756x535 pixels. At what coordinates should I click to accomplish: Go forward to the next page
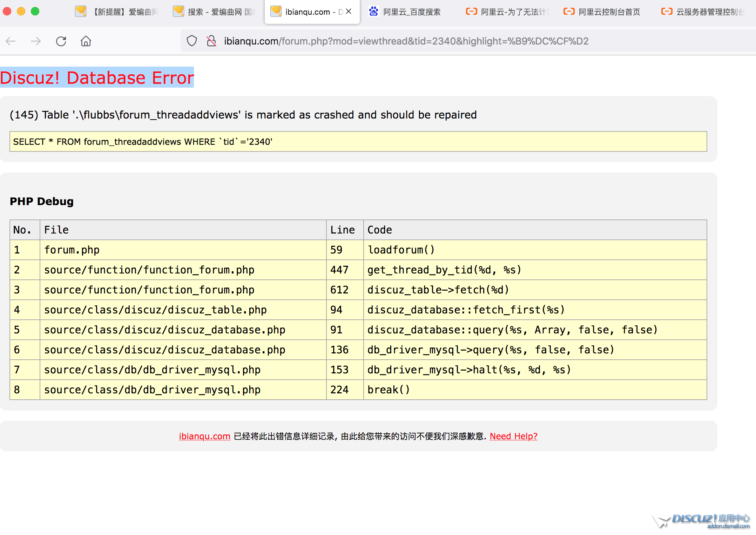36,41
